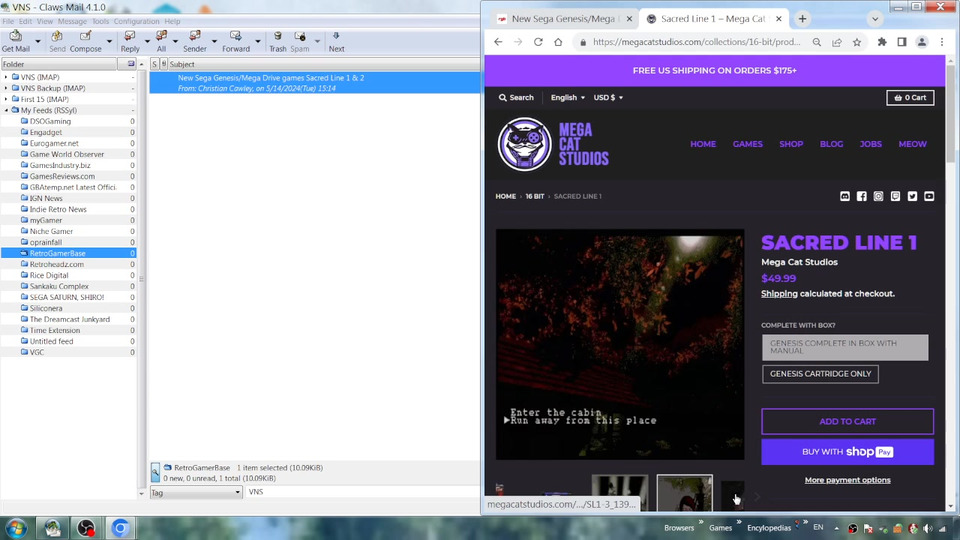Viewport: 960px width, 540px height.
Task: Open More payment options link
Action: tap(847, 480)
